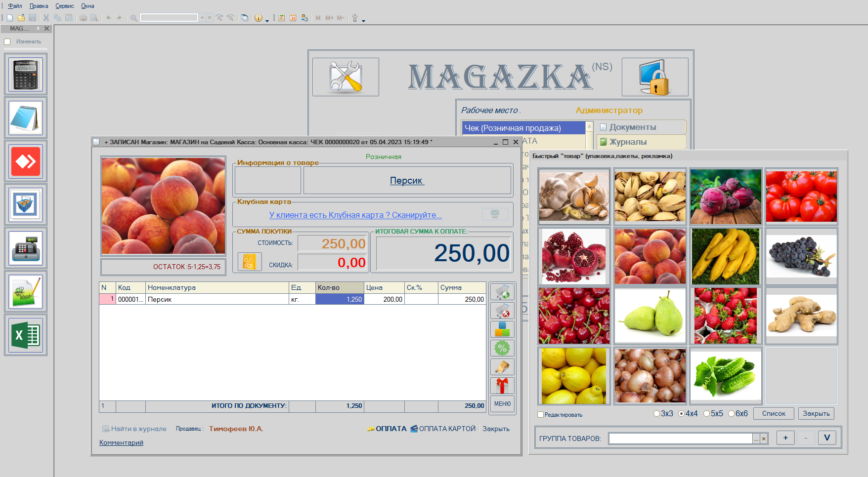Screen dimensions: 868x477
Task: Click ОПЛАТА КАРТОЙ button
Action: coord(443,429)
